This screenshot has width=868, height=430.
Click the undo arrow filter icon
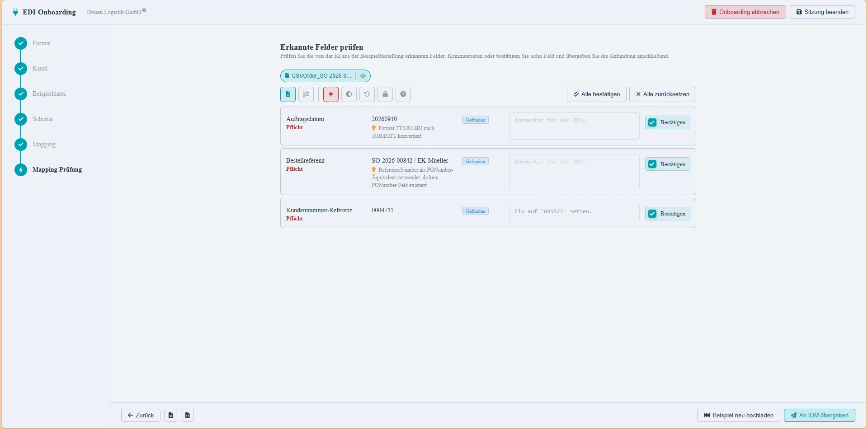[367, 94]
